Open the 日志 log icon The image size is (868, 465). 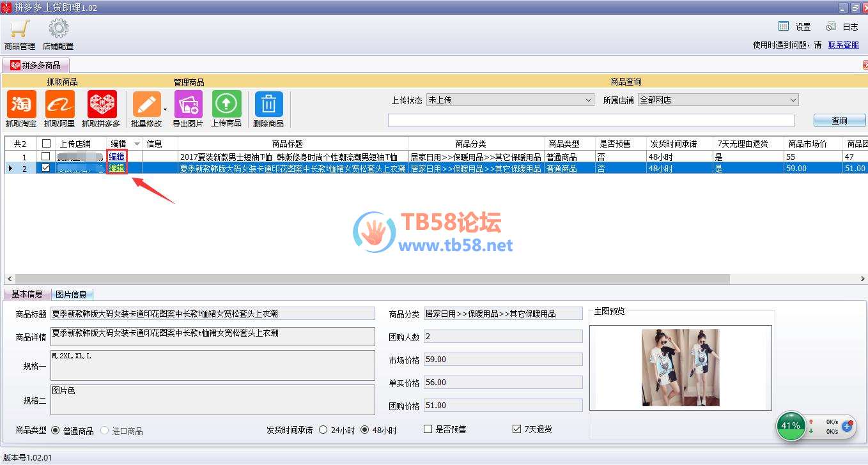(831, 26)
